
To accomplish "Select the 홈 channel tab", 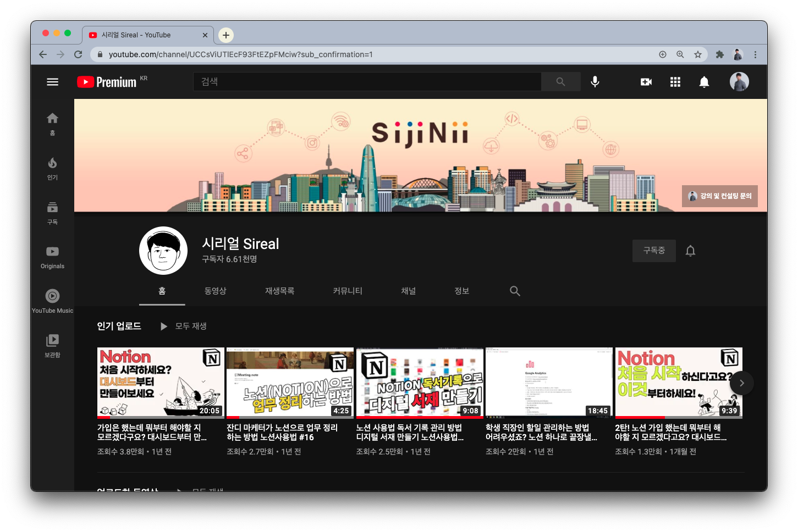I will (162, 291).
